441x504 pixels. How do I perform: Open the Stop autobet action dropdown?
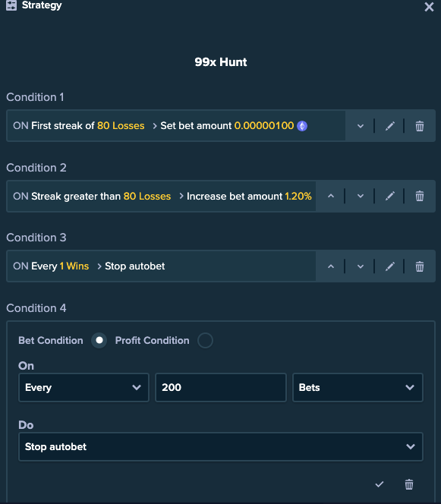tap(220, 447)
